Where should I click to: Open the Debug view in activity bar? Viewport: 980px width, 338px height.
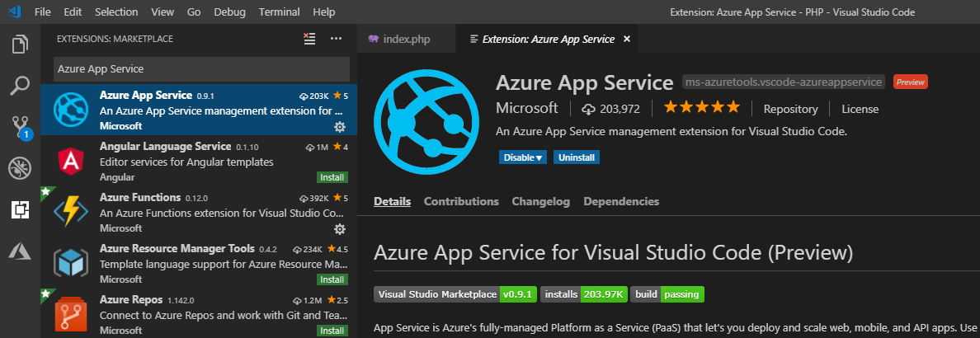[x=20, y=168]
